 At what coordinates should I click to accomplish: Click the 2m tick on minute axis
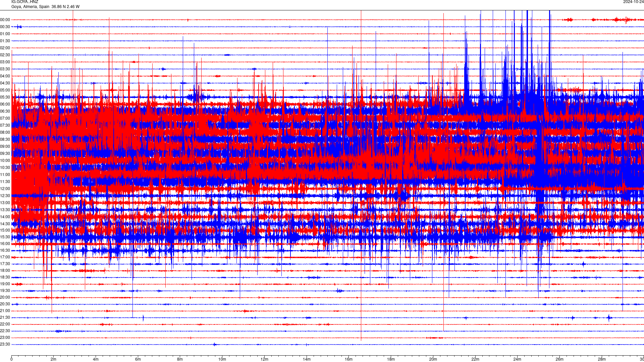pyautogui.click(x=54, y=359)
